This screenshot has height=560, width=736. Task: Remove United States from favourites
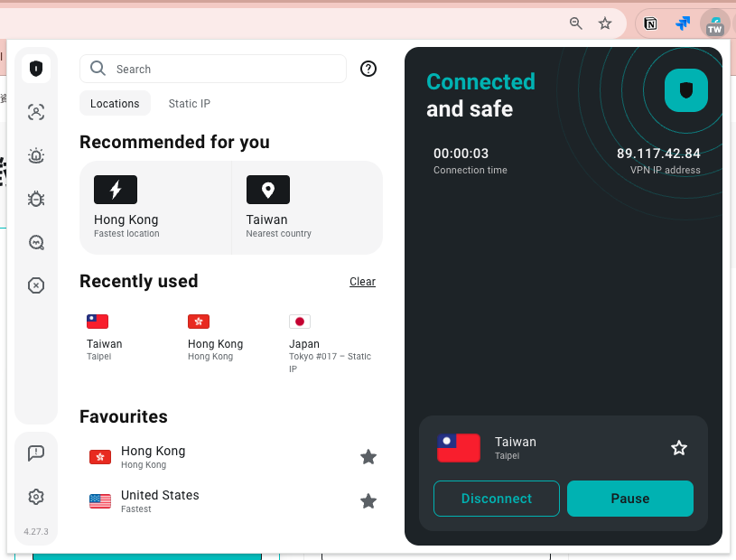tap(368, 501)
